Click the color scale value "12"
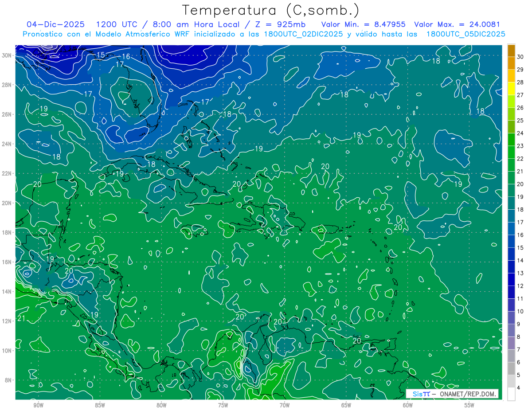Viewport: 532px width, 411px height. click(x=520, y=286)
